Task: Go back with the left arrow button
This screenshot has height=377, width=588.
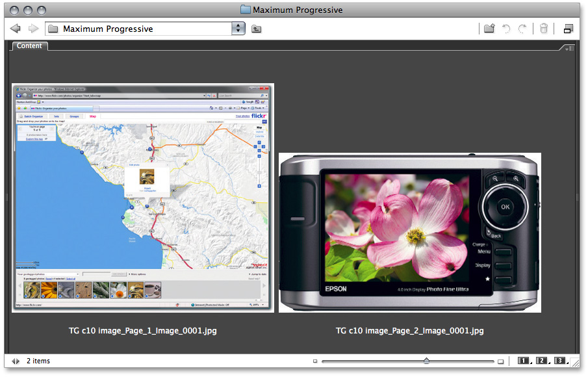Action: point(16,29)
